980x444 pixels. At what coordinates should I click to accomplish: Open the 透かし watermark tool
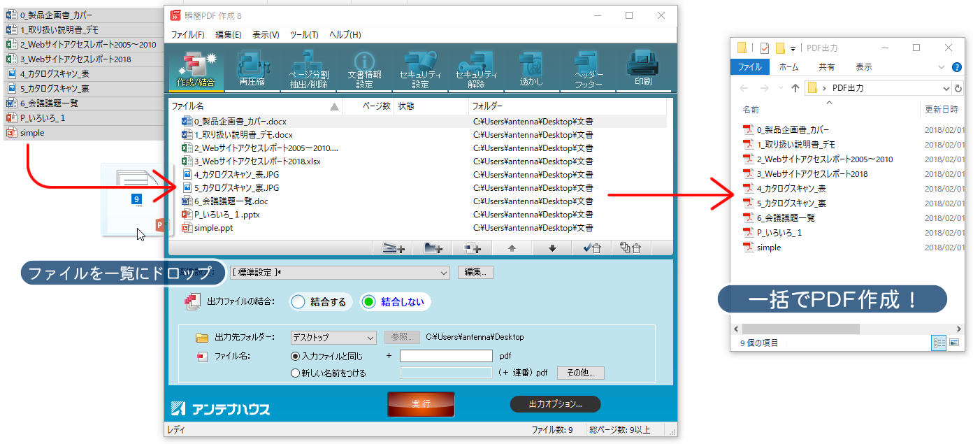pyautogui.click(x=531, y=69)
